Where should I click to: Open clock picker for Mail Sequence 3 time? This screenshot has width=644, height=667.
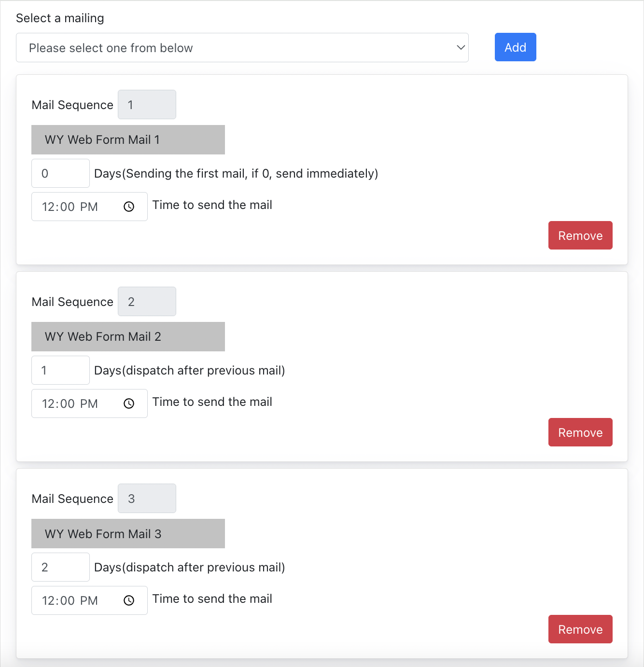[x=129, y=600]
